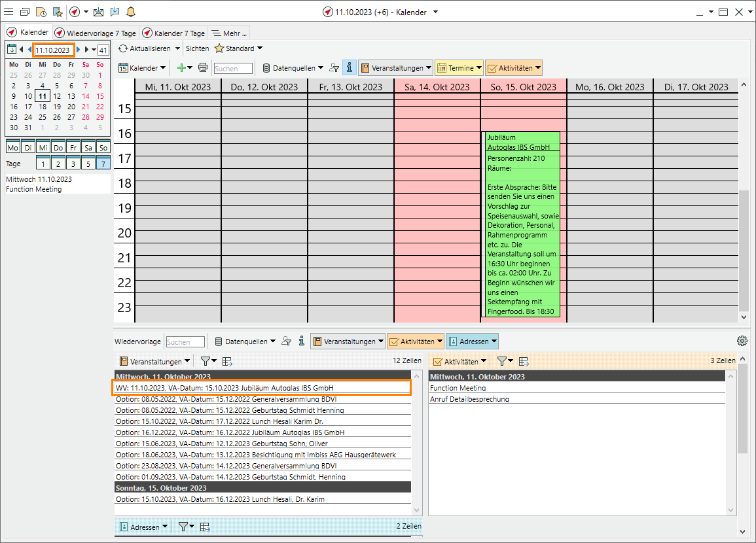Open the Anruf Detailbesprechung activity entry
This screenshot has height=543, width=756.
click(469, 398)
